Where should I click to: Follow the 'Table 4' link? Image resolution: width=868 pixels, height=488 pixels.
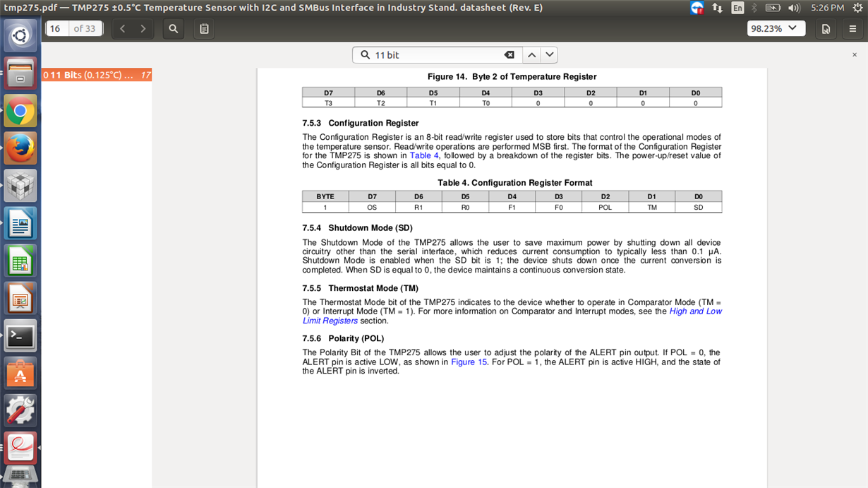pyautogui.click(x=424, y=155)
